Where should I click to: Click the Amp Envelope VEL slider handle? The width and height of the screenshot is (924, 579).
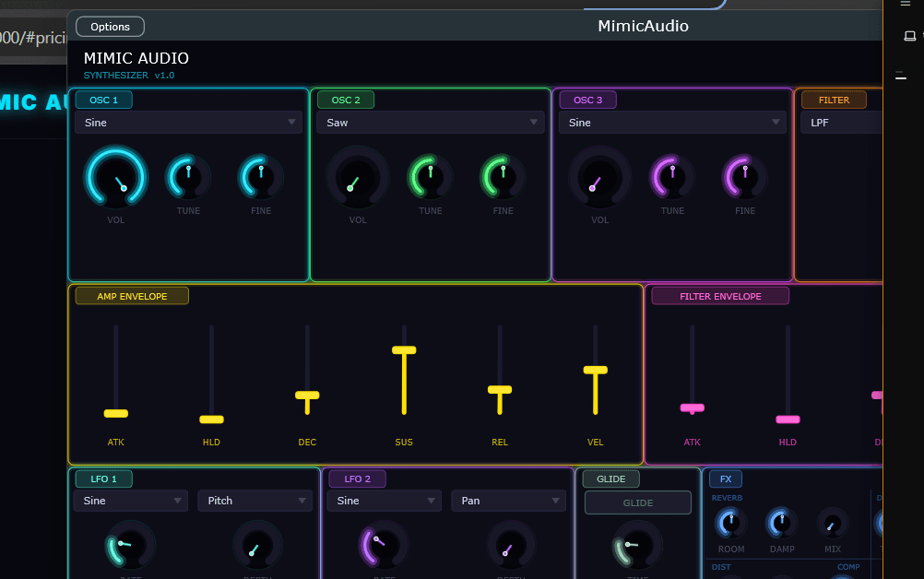(595, 370)
